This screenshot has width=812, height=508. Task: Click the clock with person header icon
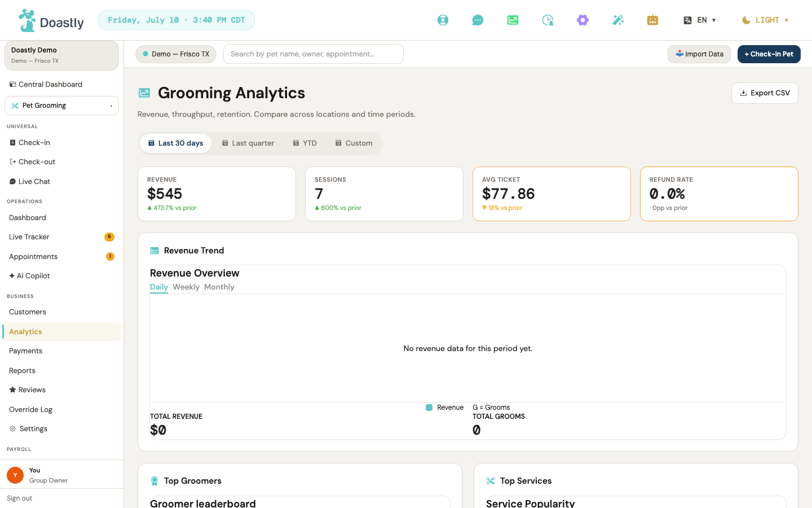click(x=548, y=20)
